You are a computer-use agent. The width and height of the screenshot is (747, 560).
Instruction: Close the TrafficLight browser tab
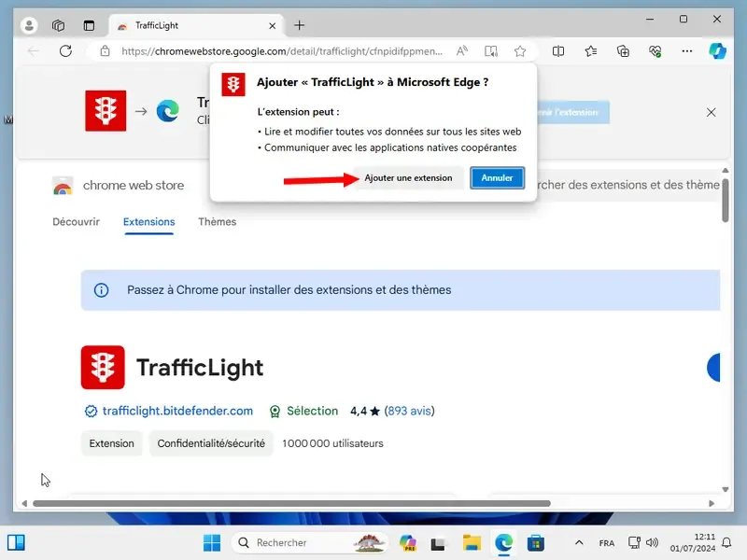272,26
